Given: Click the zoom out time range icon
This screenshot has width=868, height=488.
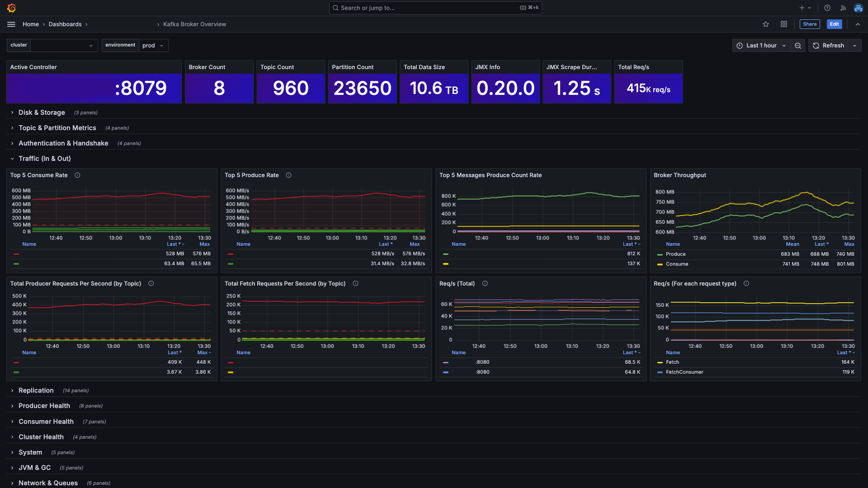Looking at the screenshot, I should point(798,46).
